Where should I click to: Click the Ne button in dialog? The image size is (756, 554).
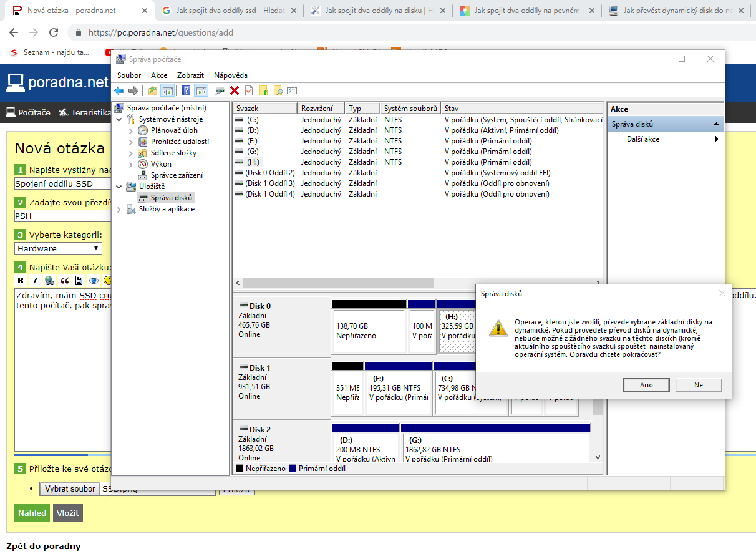pos(699,385)
